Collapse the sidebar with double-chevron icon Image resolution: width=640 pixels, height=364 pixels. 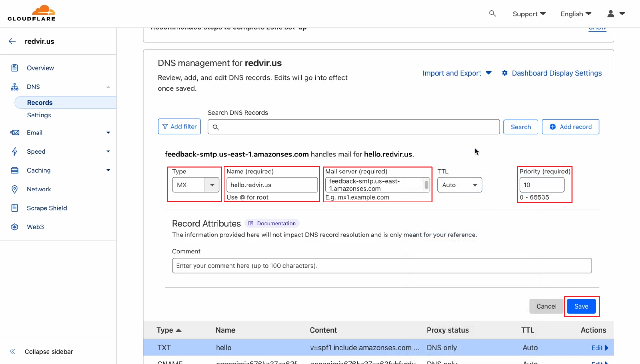point(12,351)
